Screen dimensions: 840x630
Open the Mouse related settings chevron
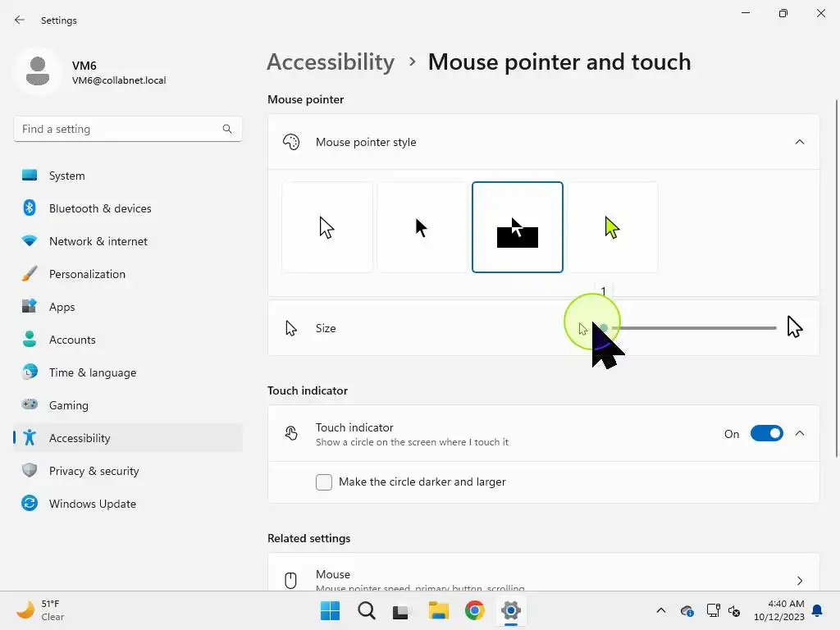tap(800, 581)
